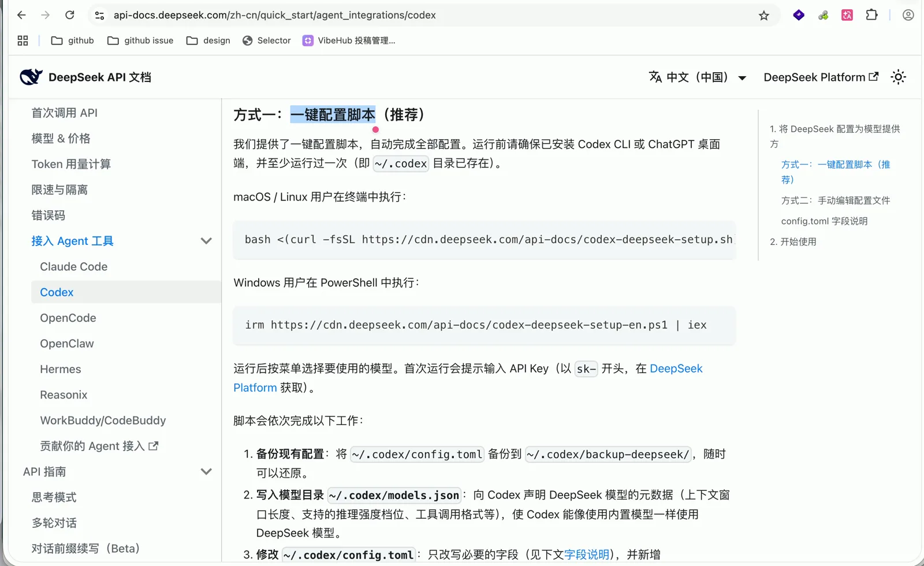Jump to 将 DeepSeek 配置为模型提供方 in contents

click(x=835, y=136)
